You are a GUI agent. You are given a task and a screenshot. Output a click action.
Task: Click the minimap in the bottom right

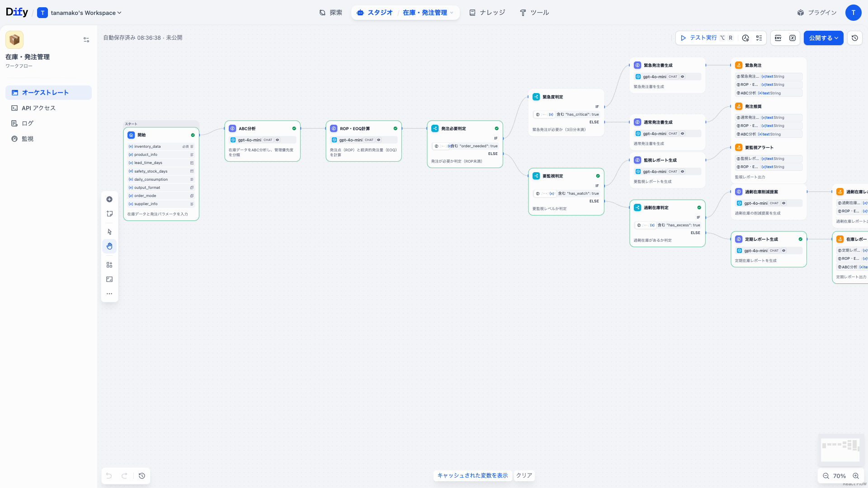point(840,450)
